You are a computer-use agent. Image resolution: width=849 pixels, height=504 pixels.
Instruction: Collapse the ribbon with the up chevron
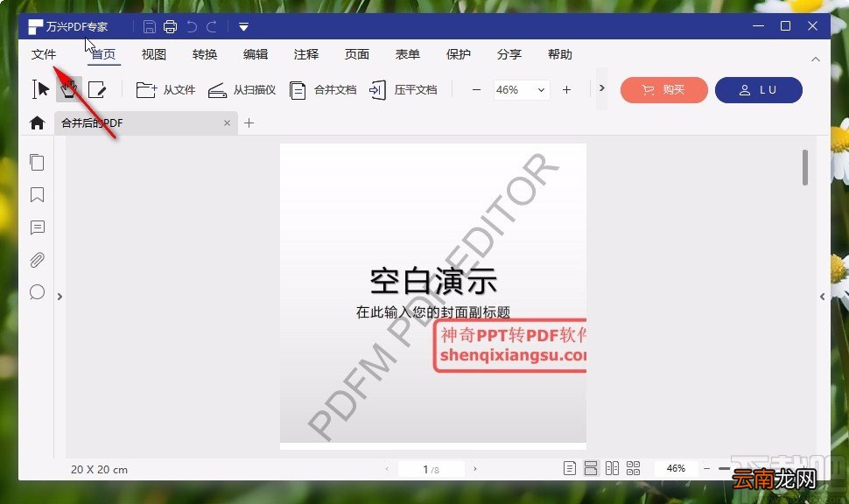coord(816,59)
